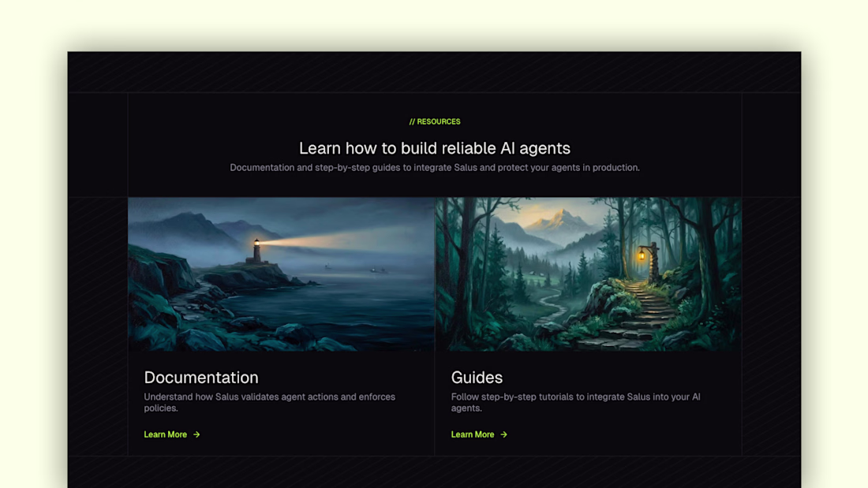The image size is (868, 488).
Task: Open the forest lantern Guides thumbnail
Action: coord(589,274)
